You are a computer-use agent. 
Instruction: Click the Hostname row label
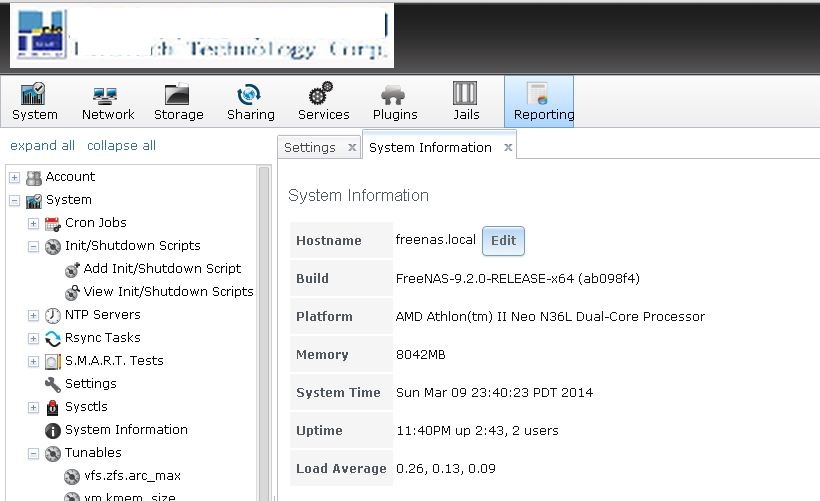point(328,241)
